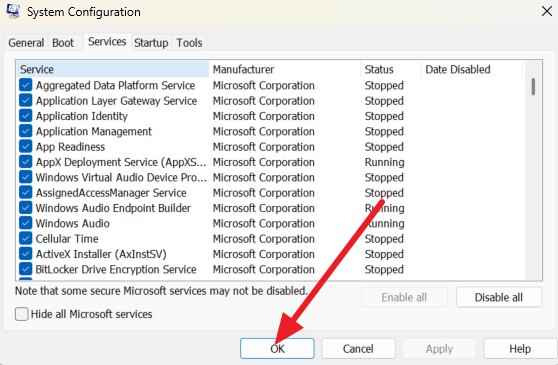
Task: Select the 'Application Identity' service name
Action: coord(81,116)
